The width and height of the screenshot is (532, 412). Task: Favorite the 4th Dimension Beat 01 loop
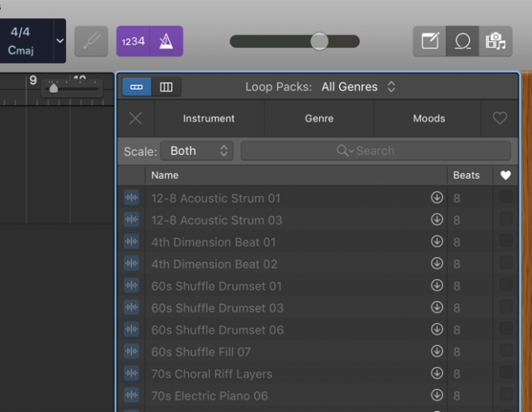coord(506,241)
